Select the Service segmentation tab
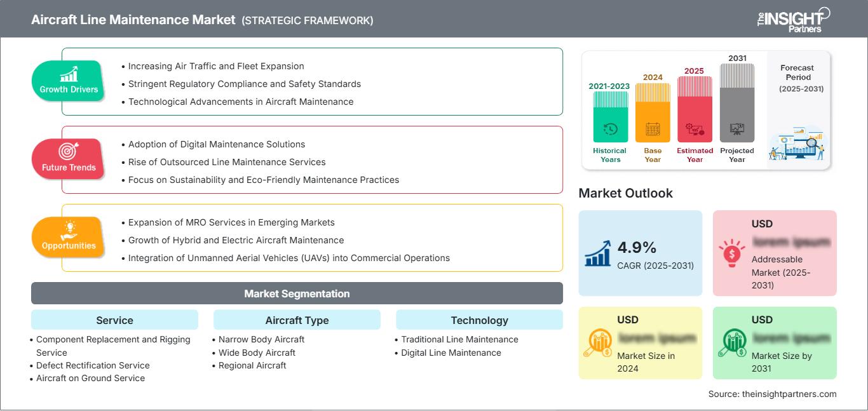Image resolution: width=868 pixels, height=411 pixels. (x=114, y=320)
